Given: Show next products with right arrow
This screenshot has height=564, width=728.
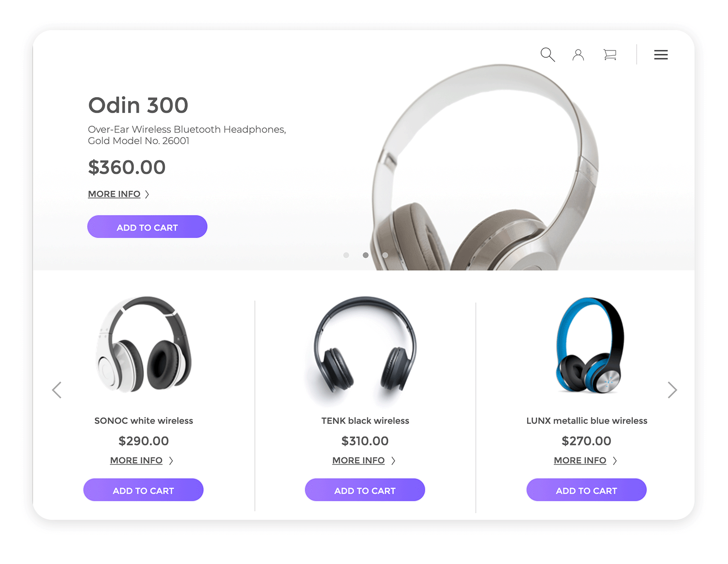Looking at the screenshot, I should [x=672, y=390].
